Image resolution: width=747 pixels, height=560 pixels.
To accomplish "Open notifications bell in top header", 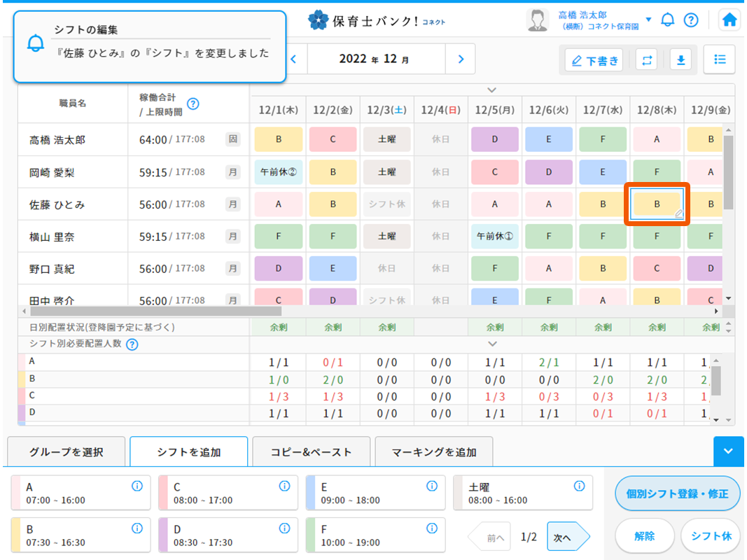I will 668,20.
